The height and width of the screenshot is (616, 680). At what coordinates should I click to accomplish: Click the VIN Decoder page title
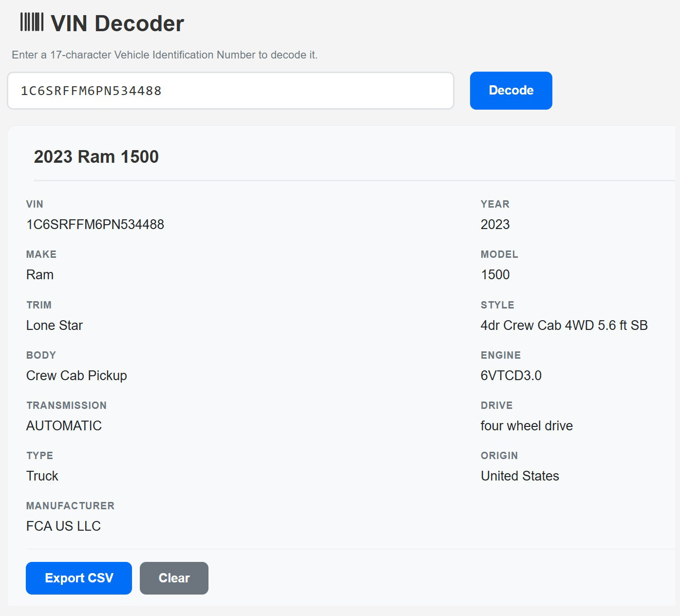117,23
